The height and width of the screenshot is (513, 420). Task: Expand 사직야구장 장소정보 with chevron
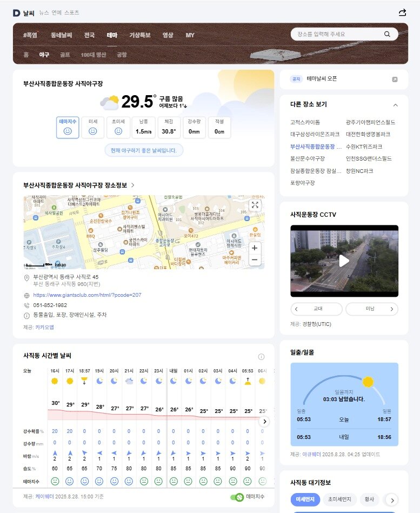click(133, 185)
